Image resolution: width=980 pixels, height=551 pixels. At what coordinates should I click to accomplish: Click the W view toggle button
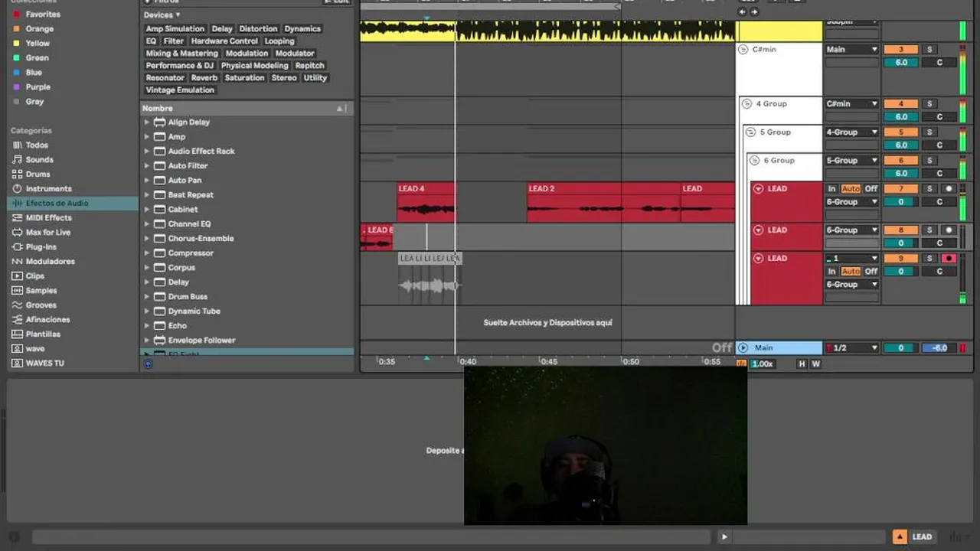click(816, 364)
